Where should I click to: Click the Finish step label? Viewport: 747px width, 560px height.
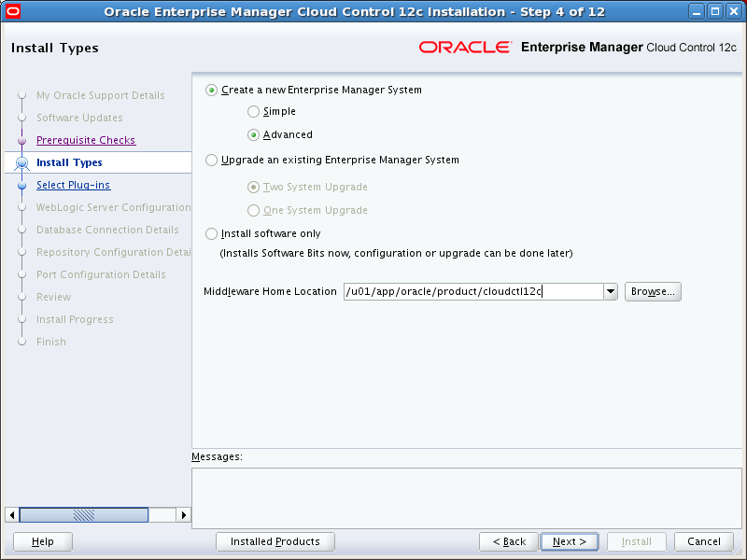[51, 342]
